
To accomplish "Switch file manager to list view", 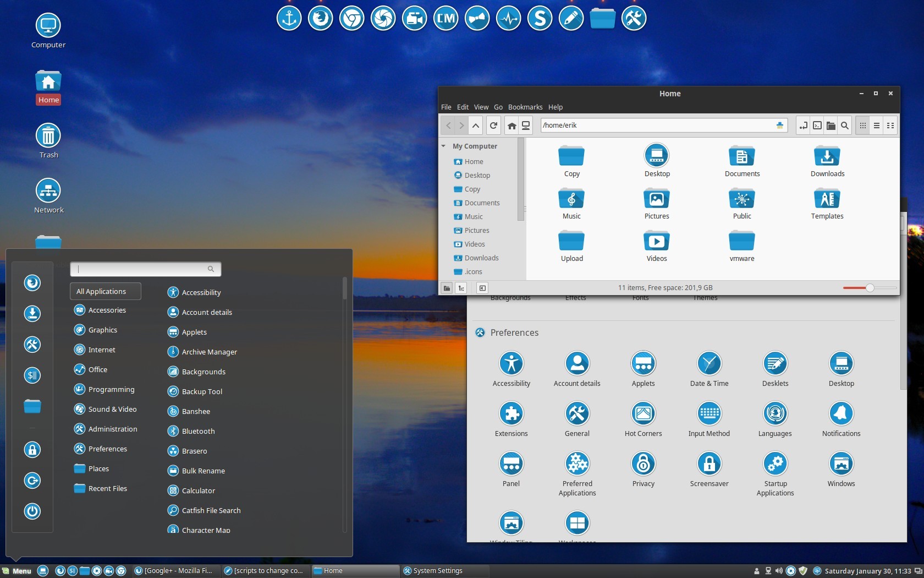I will pos(877,126).
